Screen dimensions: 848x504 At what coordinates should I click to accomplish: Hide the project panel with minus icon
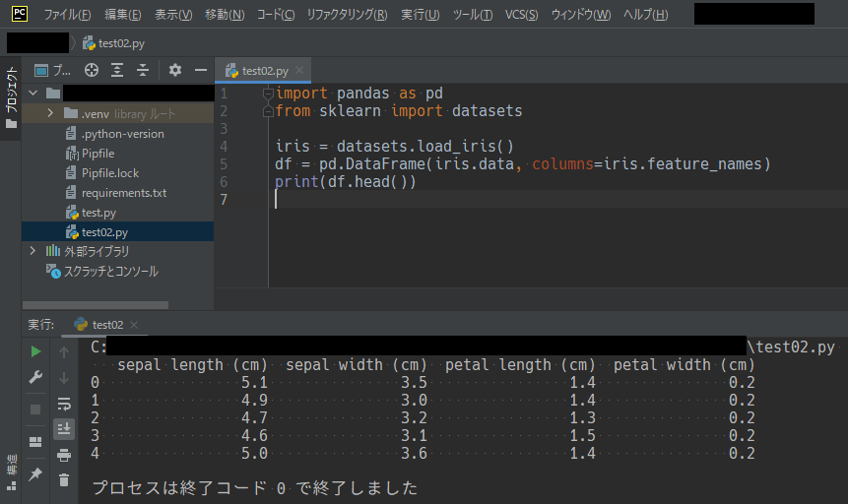click(x=201, y=70)
